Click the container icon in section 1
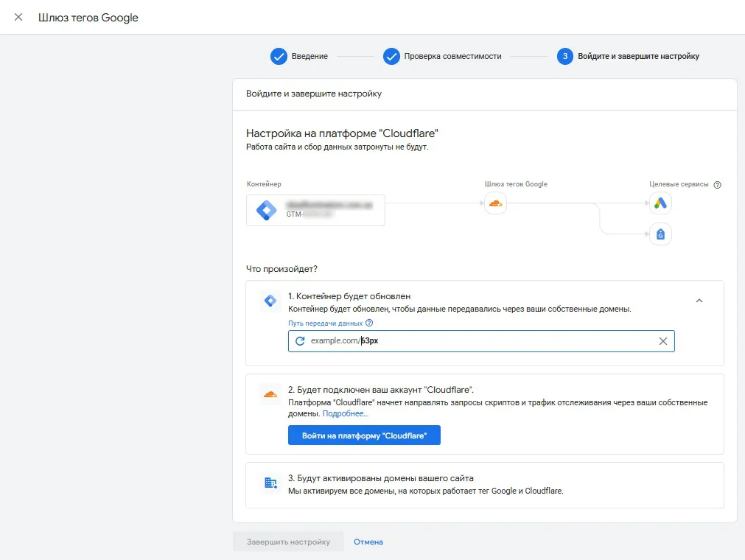The height and width of the screenshot is (560, 745). pos(270,301)
